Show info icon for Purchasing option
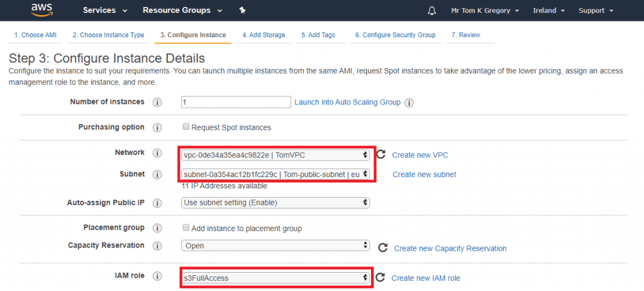This screenshot has width=644, height=291. click(x=157, y=127)
